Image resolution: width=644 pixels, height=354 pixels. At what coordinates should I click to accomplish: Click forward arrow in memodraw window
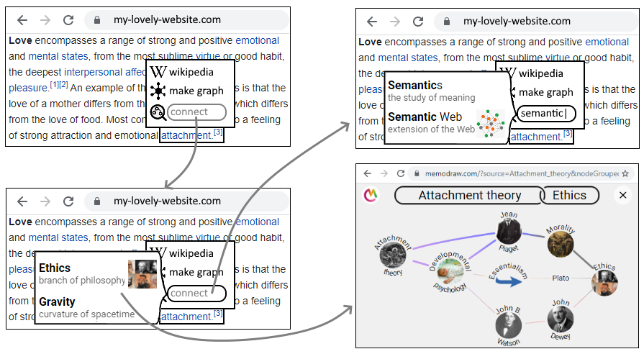coord(384,173)
